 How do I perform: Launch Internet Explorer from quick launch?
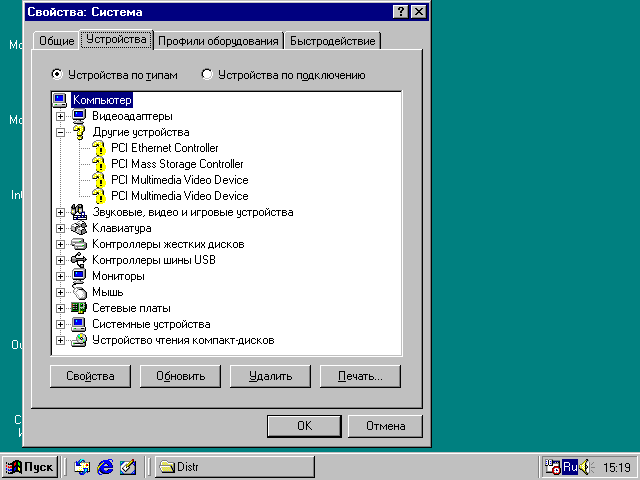(105, 467)
